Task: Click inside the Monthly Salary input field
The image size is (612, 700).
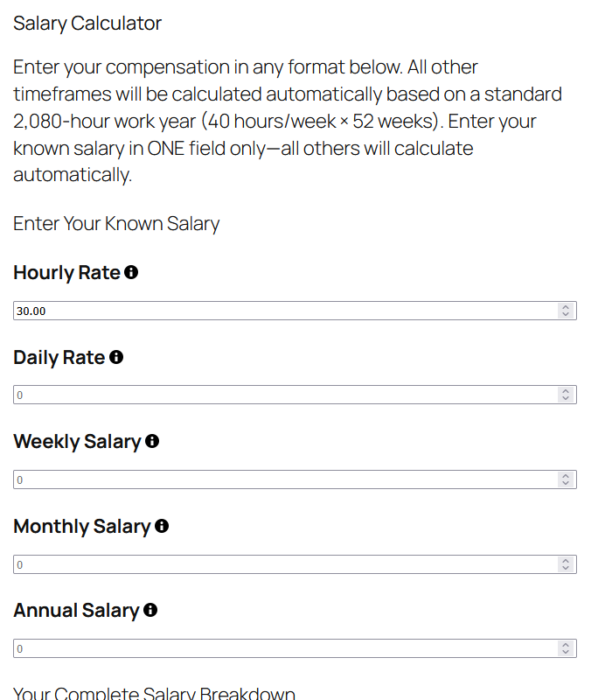Action: point(262,564)
